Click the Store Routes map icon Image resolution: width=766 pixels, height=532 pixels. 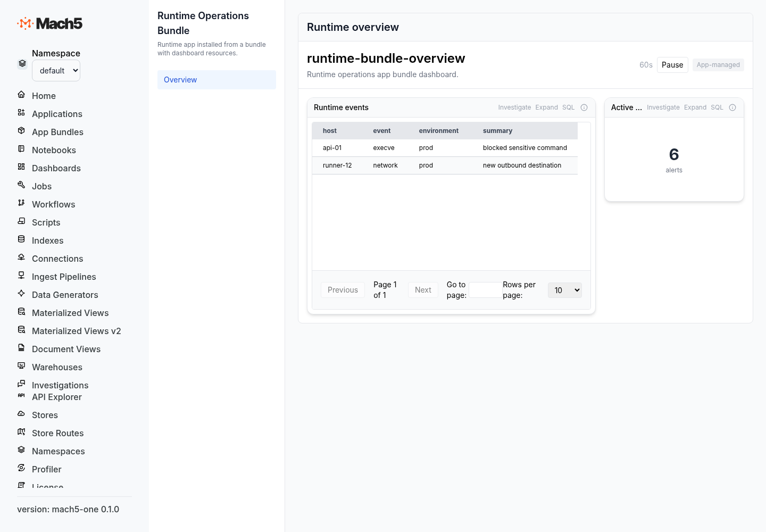[21, 432]
